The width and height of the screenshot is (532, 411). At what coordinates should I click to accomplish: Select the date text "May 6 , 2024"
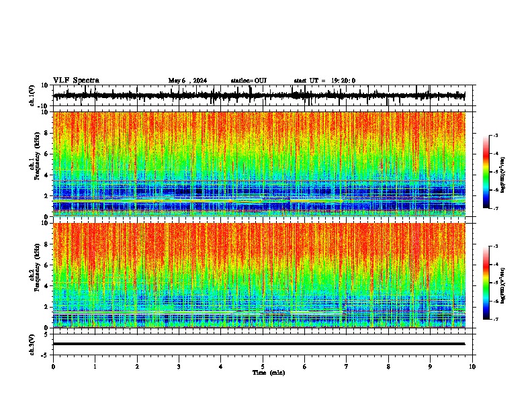187,81
